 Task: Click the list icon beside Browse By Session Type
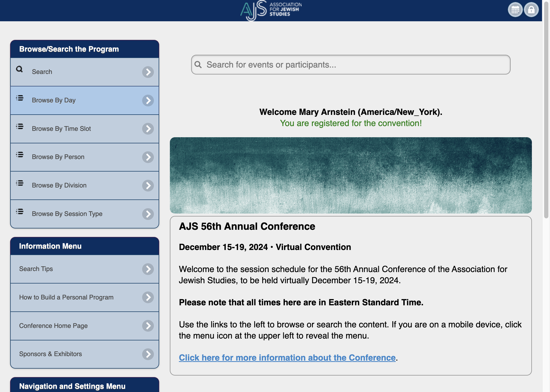[20, 211]
